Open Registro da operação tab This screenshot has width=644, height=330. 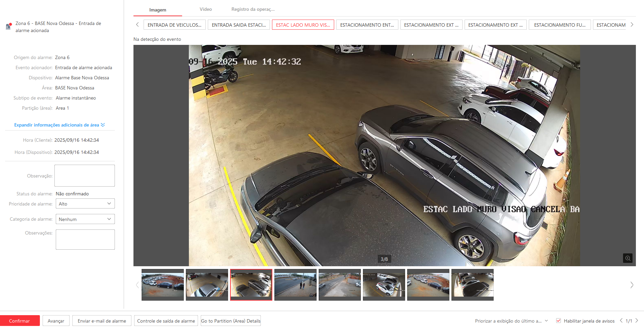tap(253, 9)
